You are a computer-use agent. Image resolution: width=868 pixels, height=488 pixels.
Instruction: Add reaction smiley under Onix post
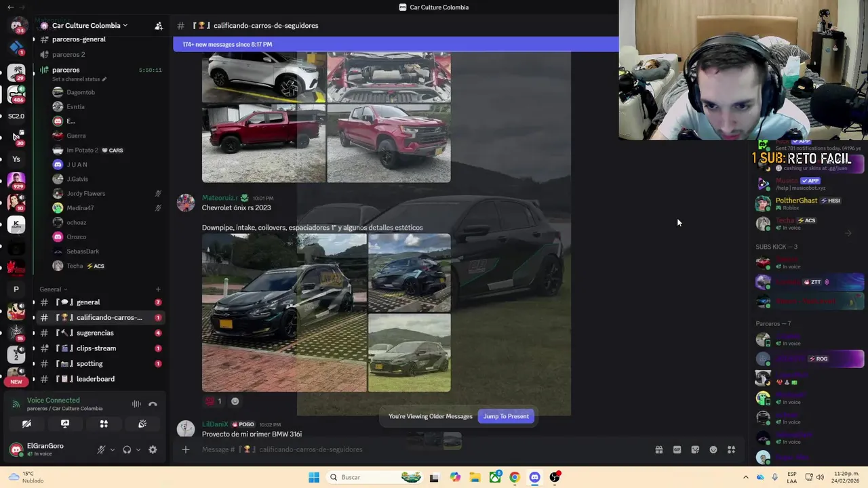pyautogui.click(x=235, y=401)
